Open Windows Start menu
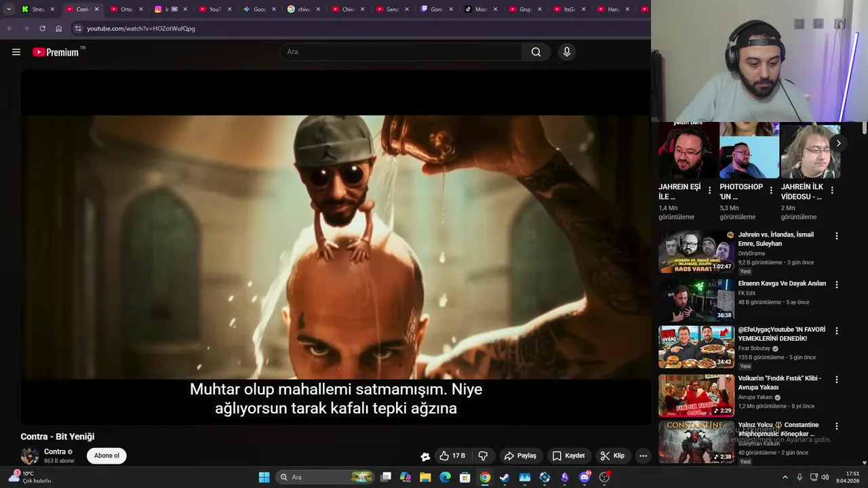This screenshot has width=868, height=488. pyautogui.click(x=264, y=477)
